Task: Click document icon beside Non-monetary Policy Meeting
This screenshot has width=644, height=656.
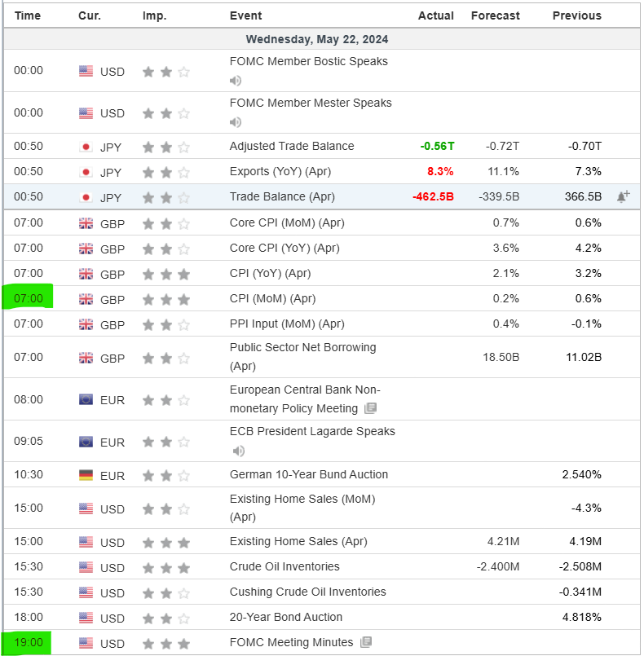Action: point(370,408)
